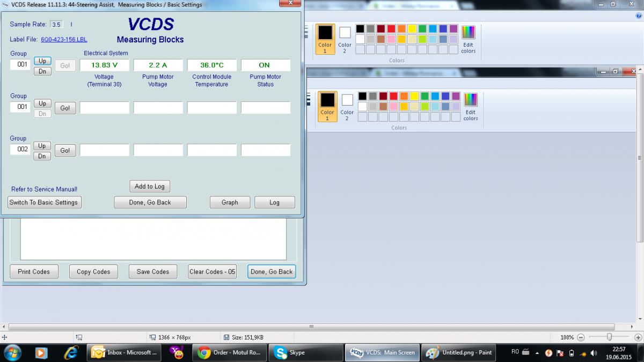Pick orange swatch in the lower Paint palette
This screenshot has width=644, height=362.
click(404, 96)
